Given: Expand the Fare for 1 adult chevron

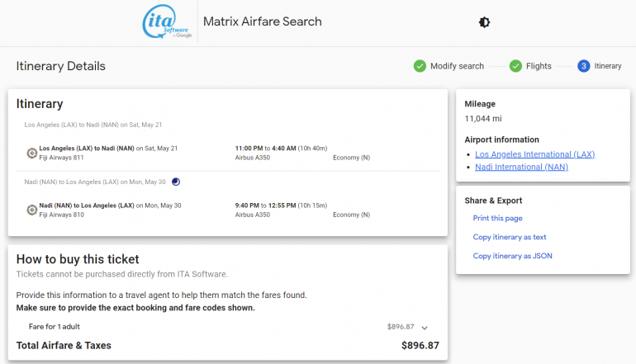Looking at the screenshot, I should tap(425, 328).
